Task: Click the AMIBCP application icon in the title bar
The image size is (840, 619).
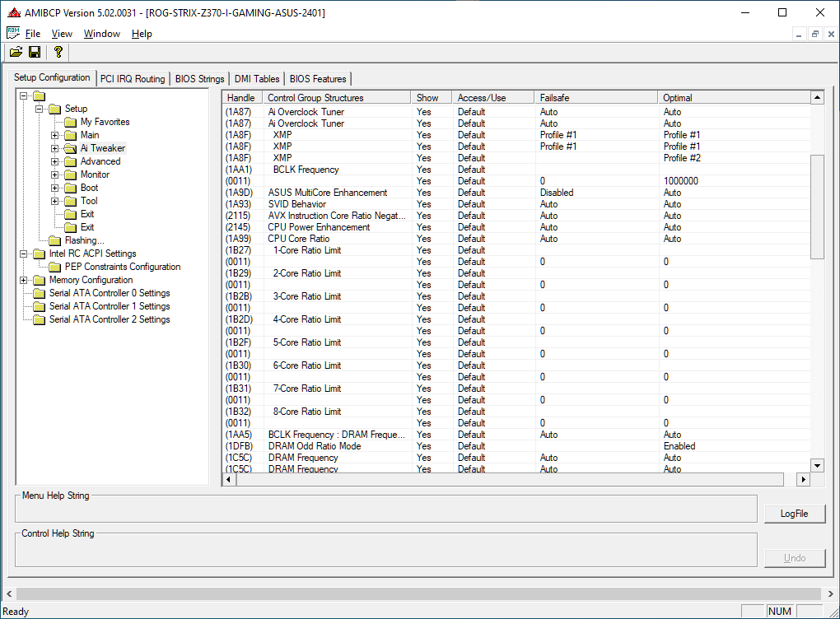Action: (14, 12)
